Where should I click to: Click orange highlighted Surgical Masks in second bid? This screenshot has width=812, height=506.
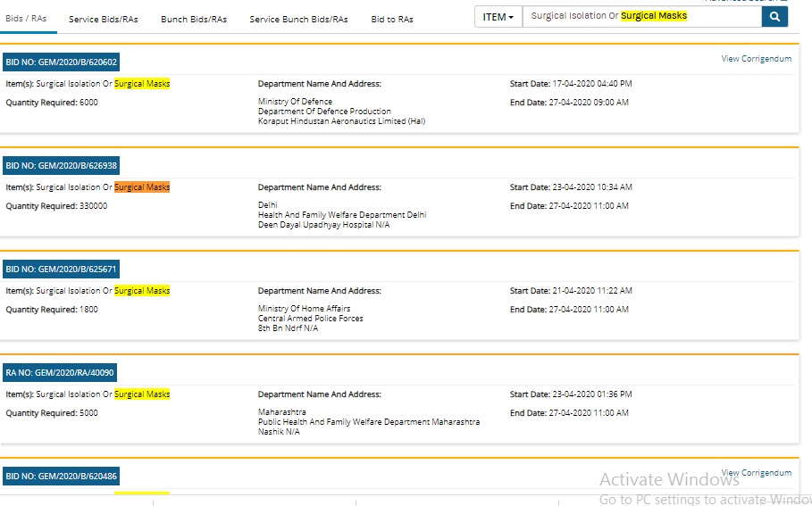[x=142, y=187]
